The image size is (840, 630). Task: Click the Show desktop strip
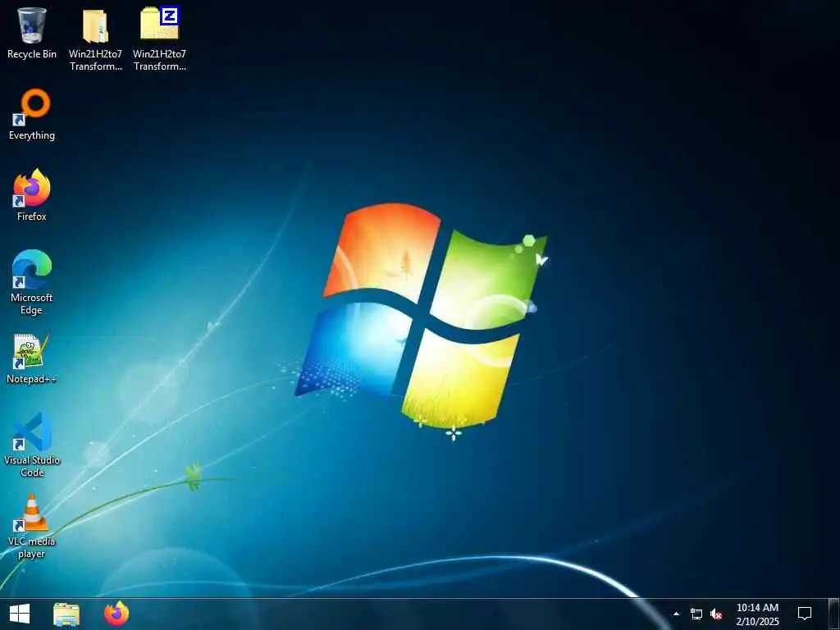(834, 614)
